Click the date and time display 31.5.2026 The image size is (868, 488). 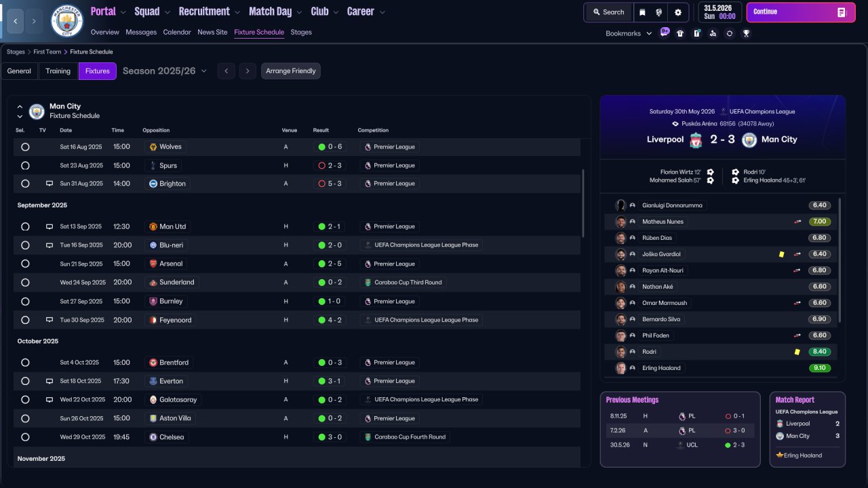tap(720, 12)
